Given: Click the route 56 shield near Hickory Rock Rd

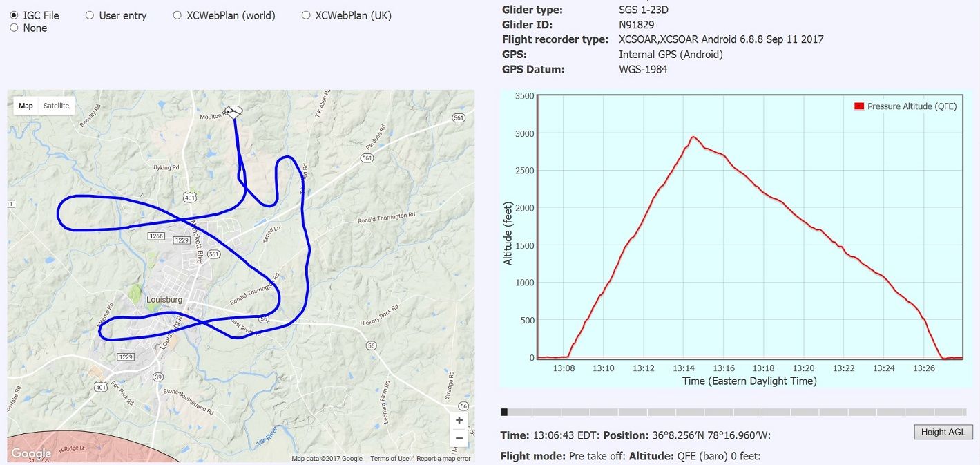Looking at the screenshot, I should 371,345.
